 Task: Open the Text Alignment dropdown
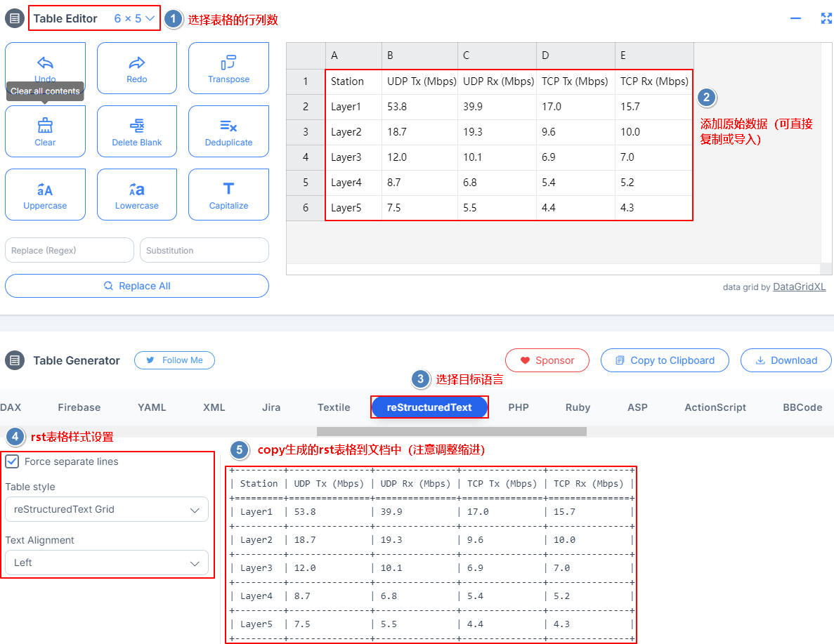coord(107,563)
